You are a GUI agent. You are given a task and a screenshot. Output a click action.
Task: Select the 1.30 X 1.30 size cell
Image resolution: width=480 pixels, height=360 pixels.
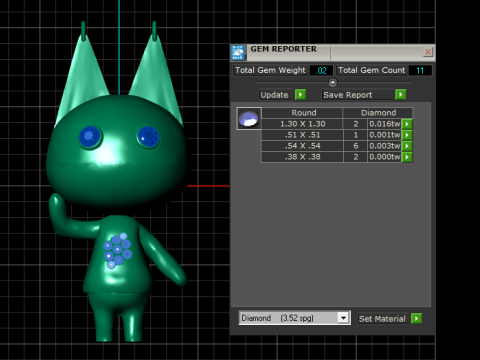[302, 124]
